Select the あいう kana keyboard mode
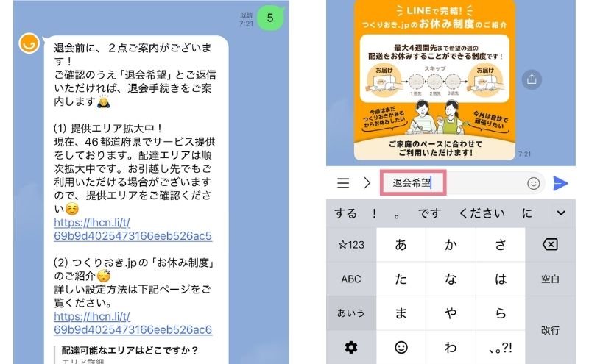589x364 pixels. (351, 313)
